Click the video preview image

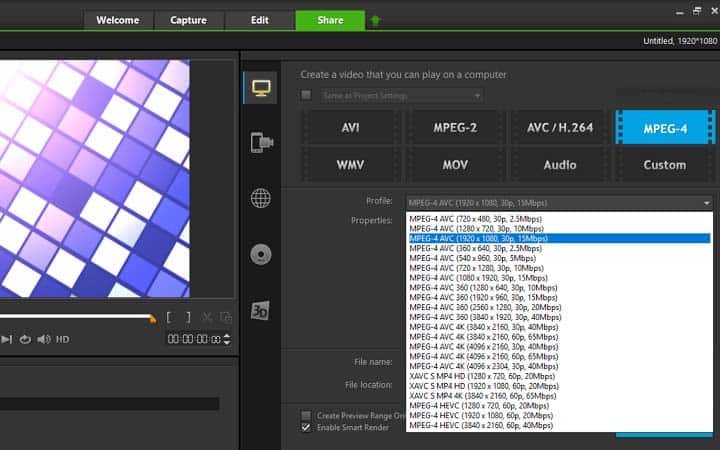[x=95, y=179]
